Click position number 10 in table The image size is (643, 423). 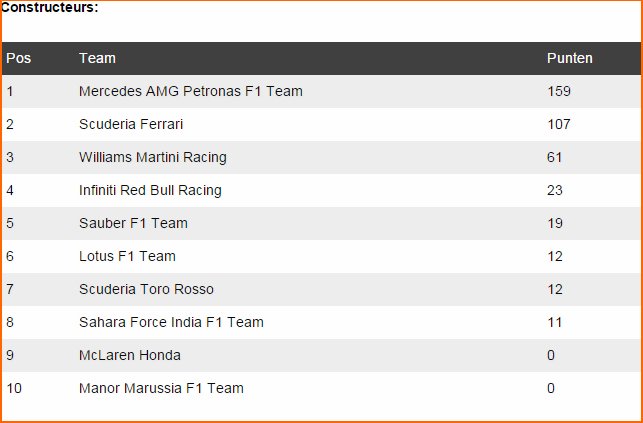pos(14,388)
